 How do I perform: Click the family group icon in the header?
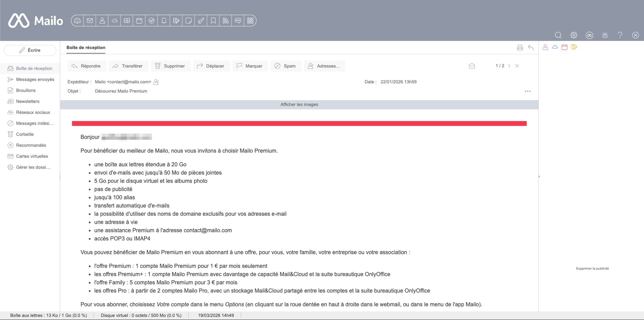605,35
